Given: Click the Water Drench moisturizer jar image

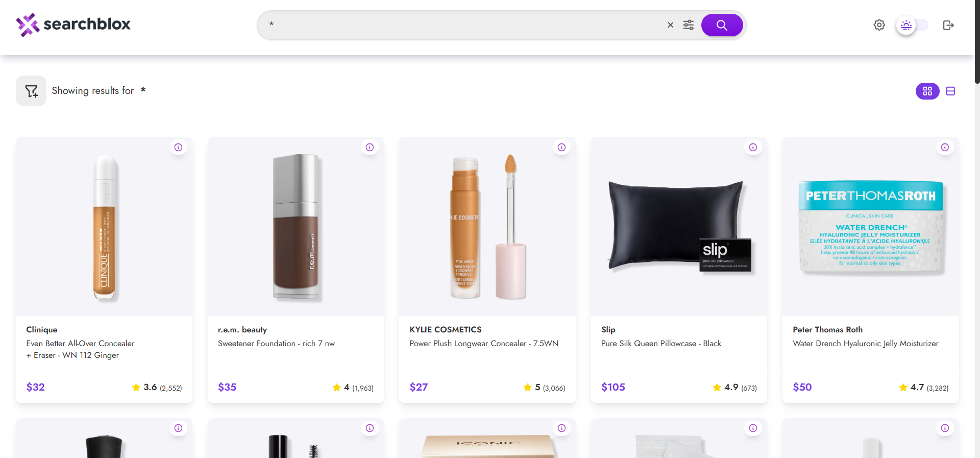Looking at the screenshot, I should tap(871, 227).
